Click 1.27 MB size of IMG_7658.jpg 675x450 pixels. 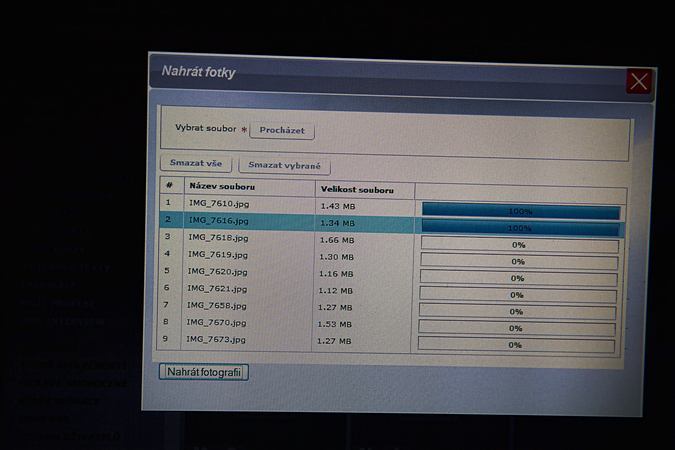pyautogui.click(x=335, y=307)
